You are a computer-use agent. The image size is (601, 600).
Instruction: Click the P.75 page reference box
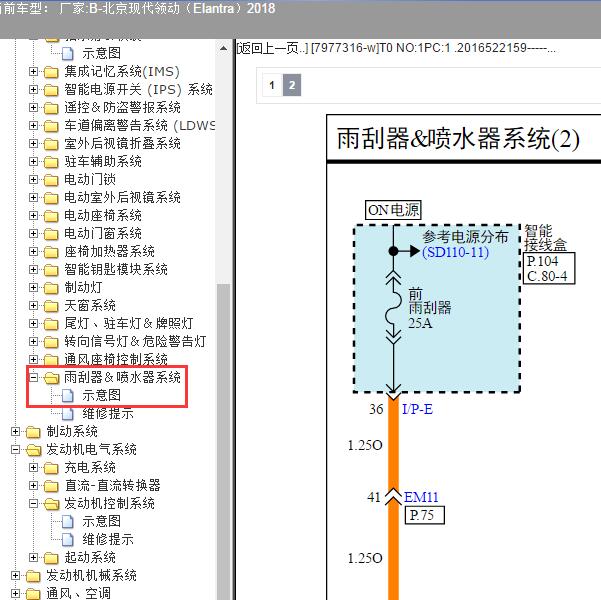(x=425, y=515)
